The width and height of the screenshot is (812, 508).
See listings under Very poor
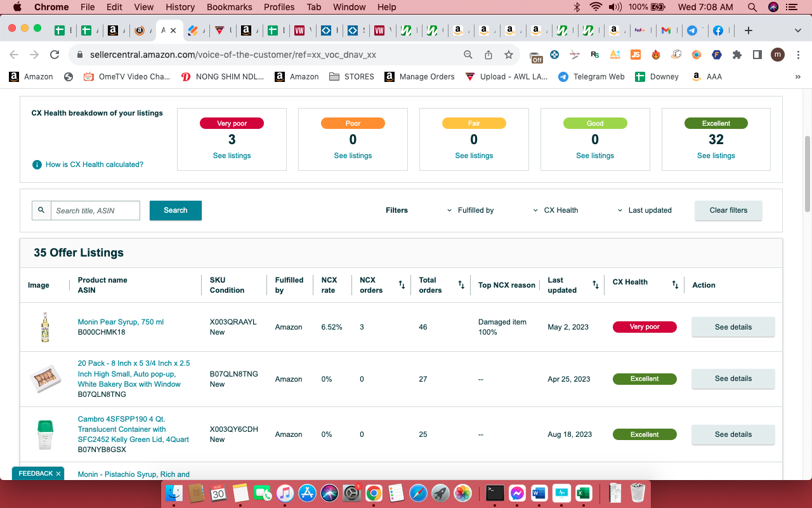232,156
